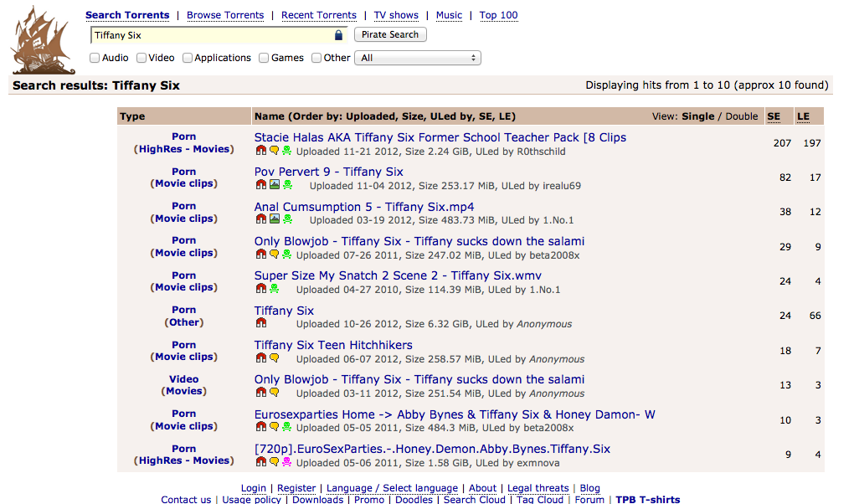Go to the Music section

(x=450, y=15)
